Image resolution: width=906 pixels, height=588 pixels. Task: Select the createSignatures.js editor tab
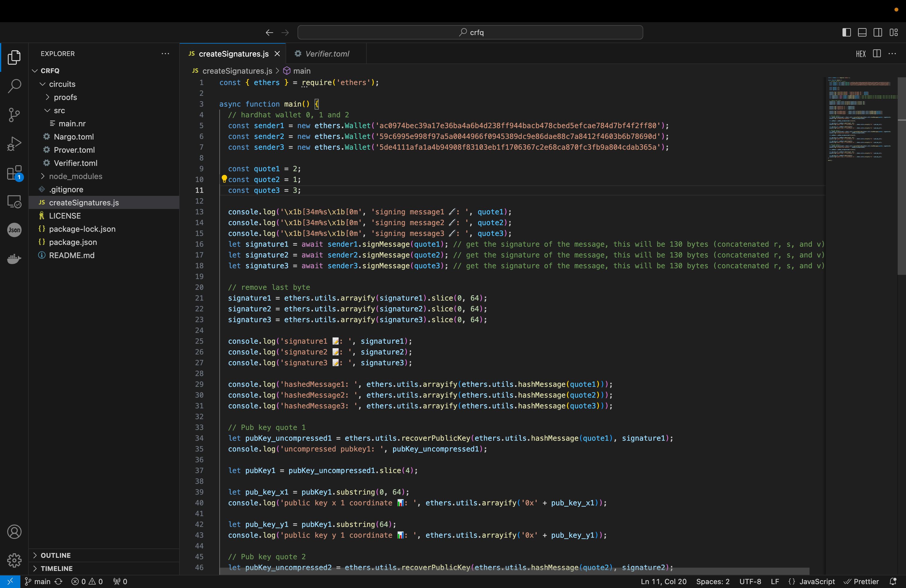pos(233,54)
